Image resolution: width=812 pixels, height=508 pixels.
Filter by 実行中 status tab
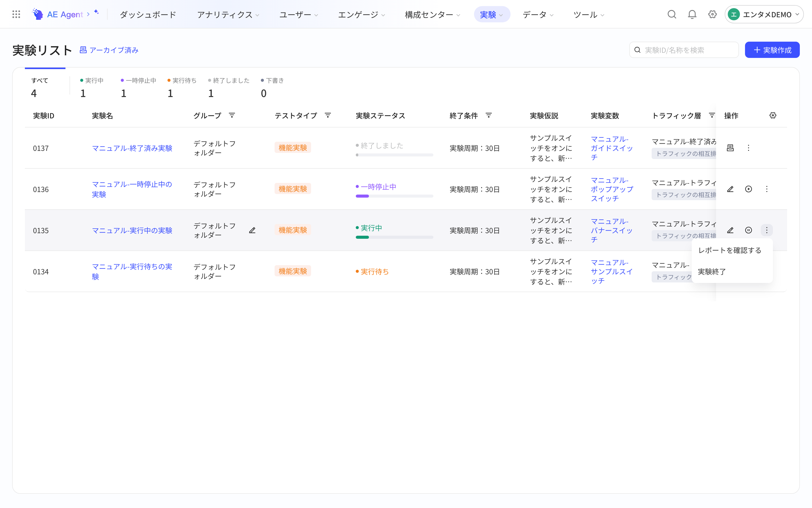click(x=92, y=87)
